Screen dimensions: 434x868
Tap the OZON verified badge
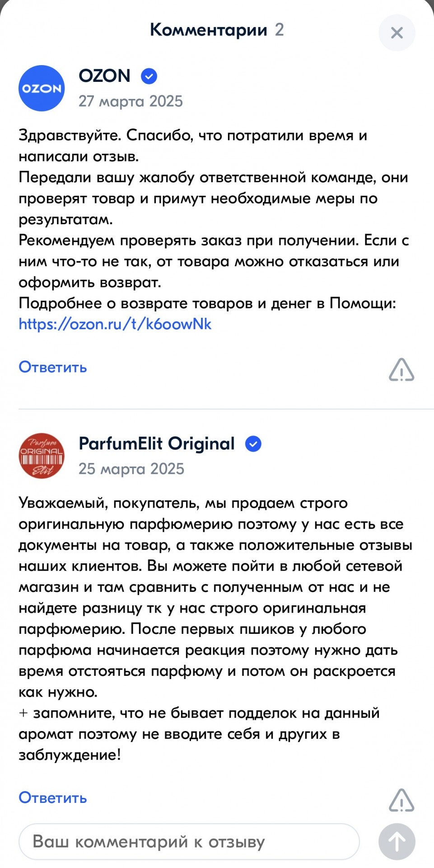(x=149, y=76)
